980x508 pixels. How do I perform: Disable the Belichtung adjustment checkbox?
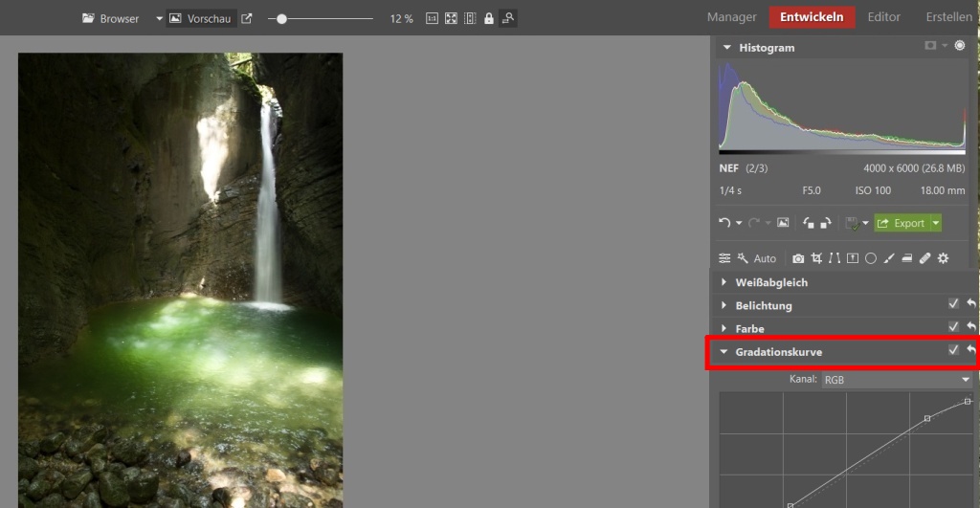[x=953, y=304]
